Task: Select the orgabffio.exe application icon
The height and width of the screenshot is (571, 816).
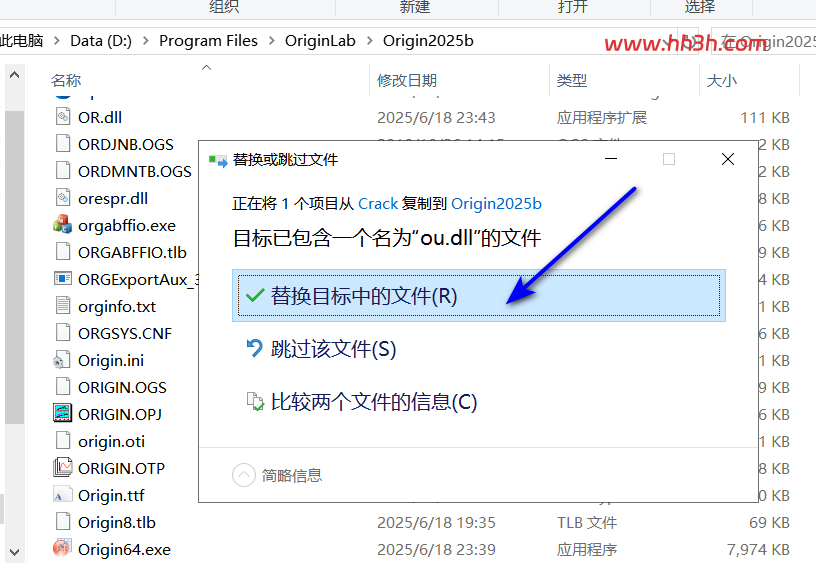Action: tap(62, 224)
